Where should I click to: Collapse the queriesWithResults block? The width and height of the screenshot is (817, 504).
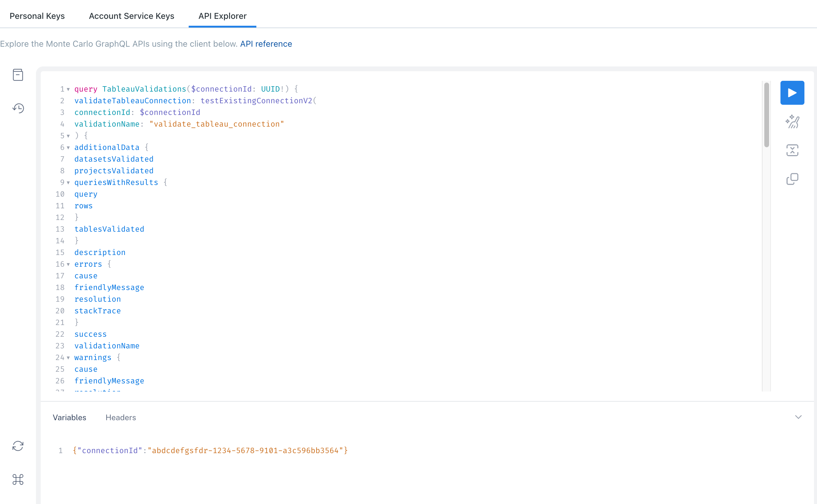68,183
